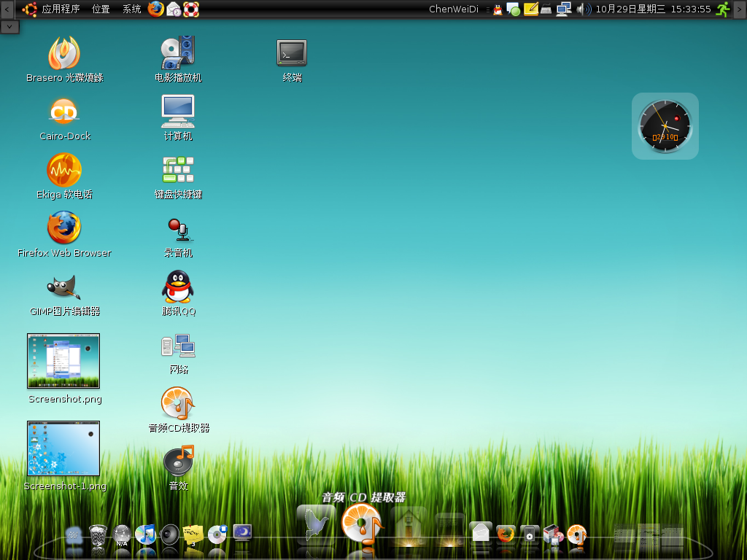Launch Cairo-Dock from the desktop

(x=64, y=112)
